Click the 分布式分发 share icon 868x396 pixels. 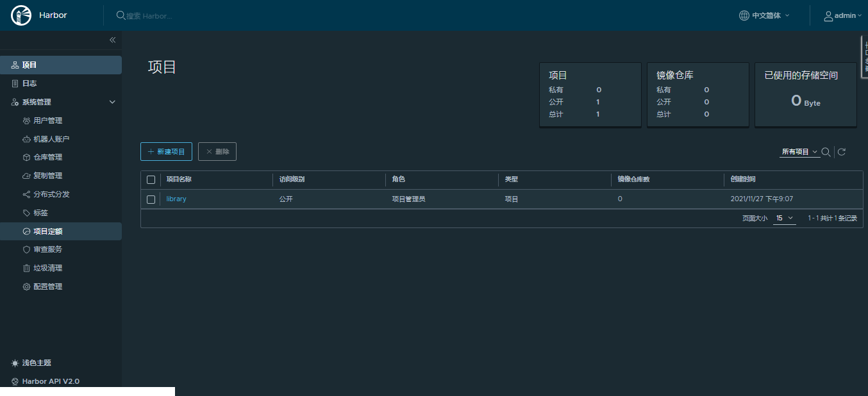click(x=26, y=194)
